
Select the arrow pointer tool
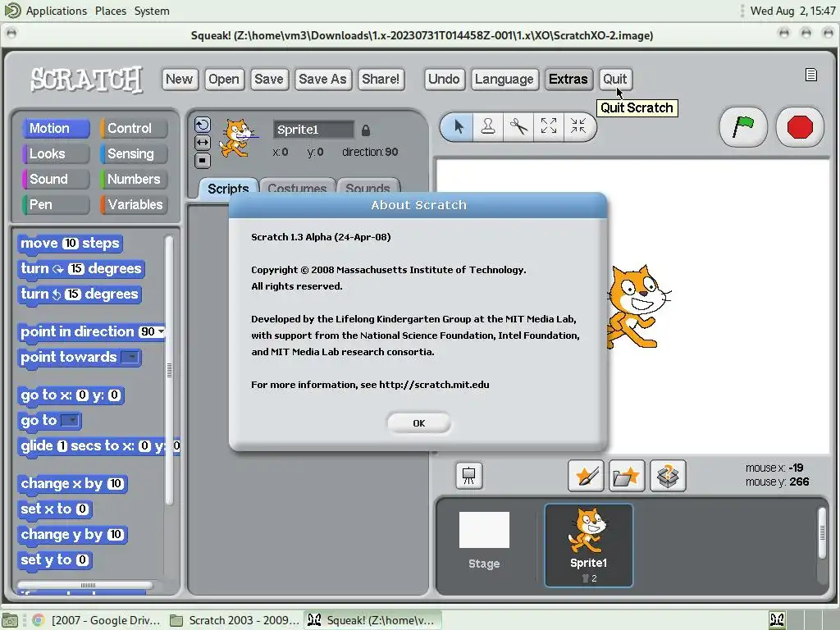coord(458,127)
